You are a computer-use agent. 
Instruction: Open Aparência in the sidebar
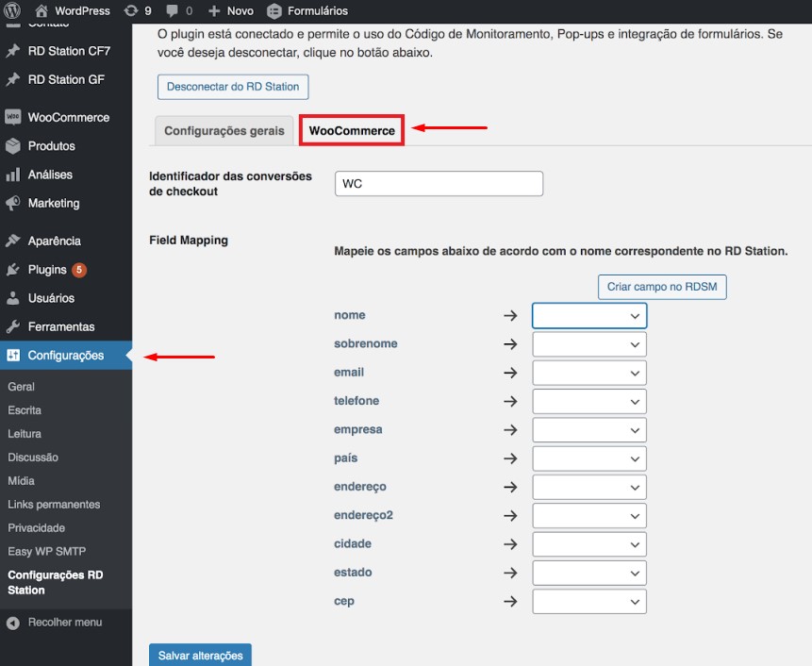coord(55,241)
